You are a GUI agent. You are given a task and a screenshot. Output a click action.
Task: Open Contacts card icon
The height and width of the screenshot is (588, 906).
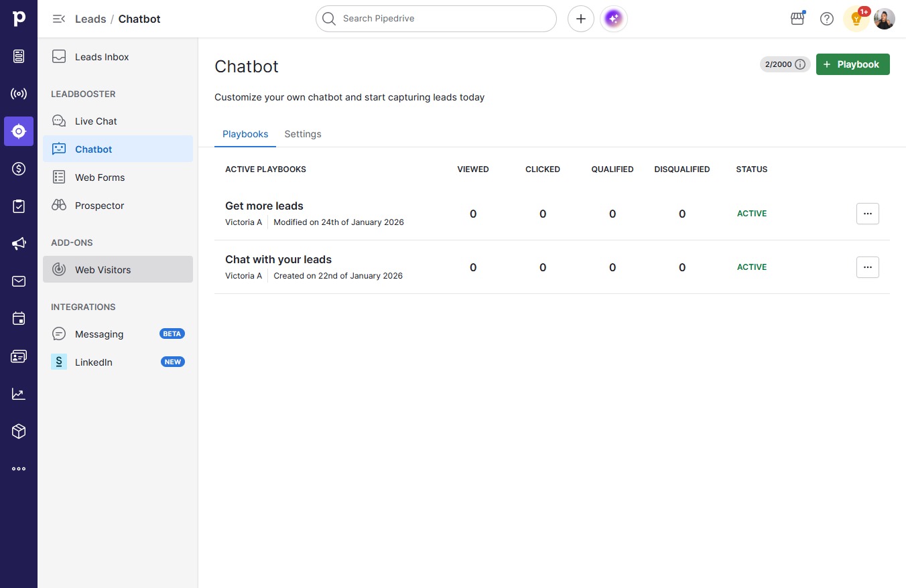point(19,356)
